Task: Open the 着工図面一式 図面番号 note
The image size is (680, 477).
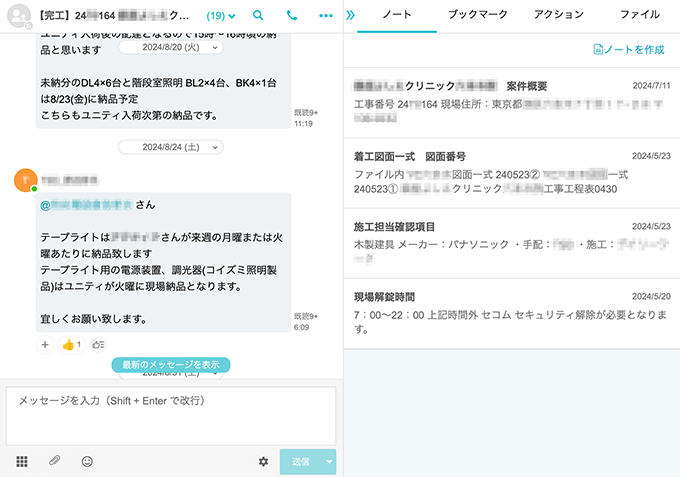Action: click(x=512, y=173)
